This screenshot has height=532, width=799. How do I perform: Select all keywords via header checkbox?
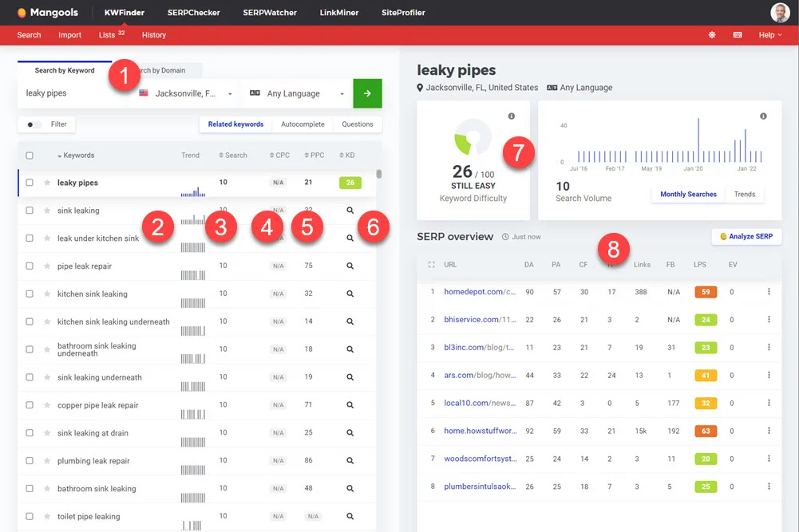30,155
